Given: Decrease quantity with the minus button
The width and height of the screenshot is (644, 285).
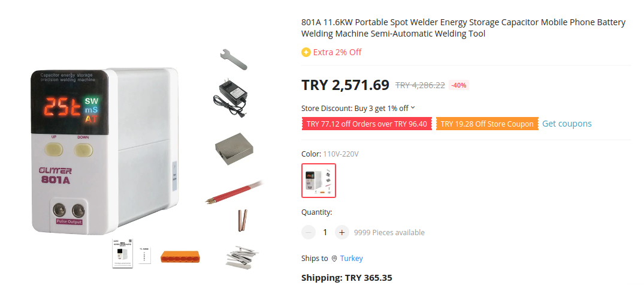Looking at the screenshot, I should click(309, 232).
